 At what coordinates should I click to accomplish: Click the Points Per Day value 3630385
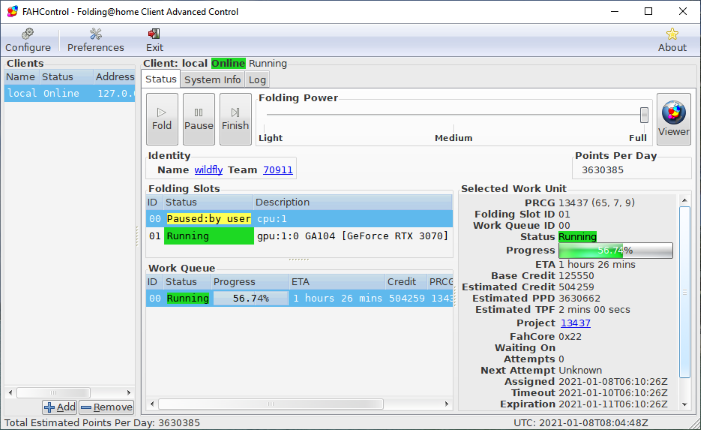602,170
